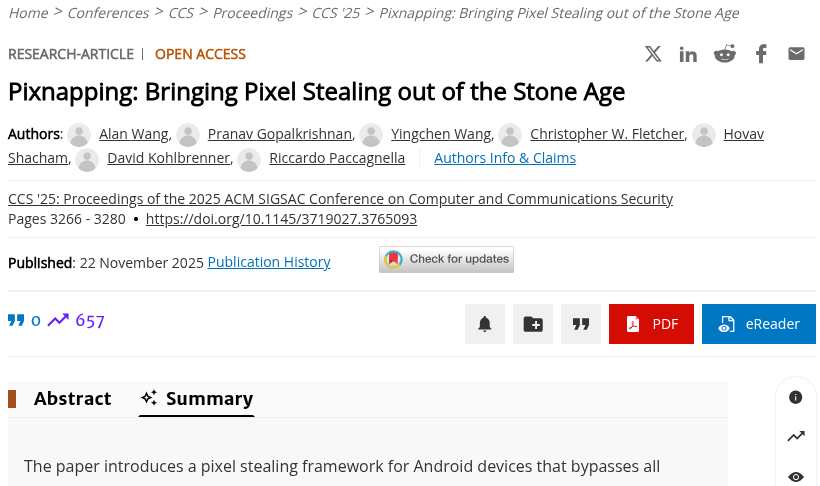
Task: Open the article in eReader
Action: click(x=759, y=324)
